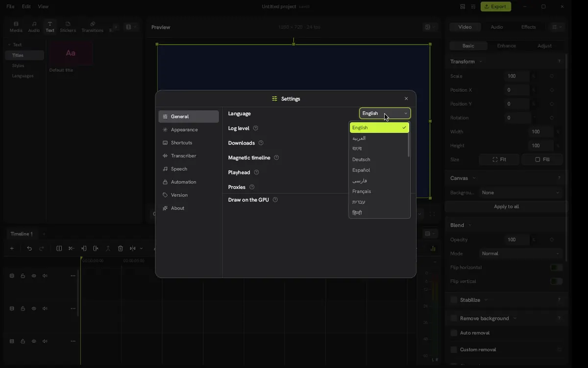Choose Español in the language list

(x=379, y=170)
